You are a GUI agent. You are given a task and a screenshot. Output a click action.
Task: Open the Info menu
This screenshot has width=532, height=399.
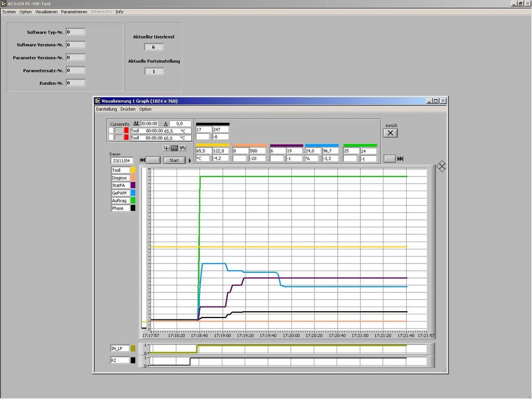click(x=119, y=12)
